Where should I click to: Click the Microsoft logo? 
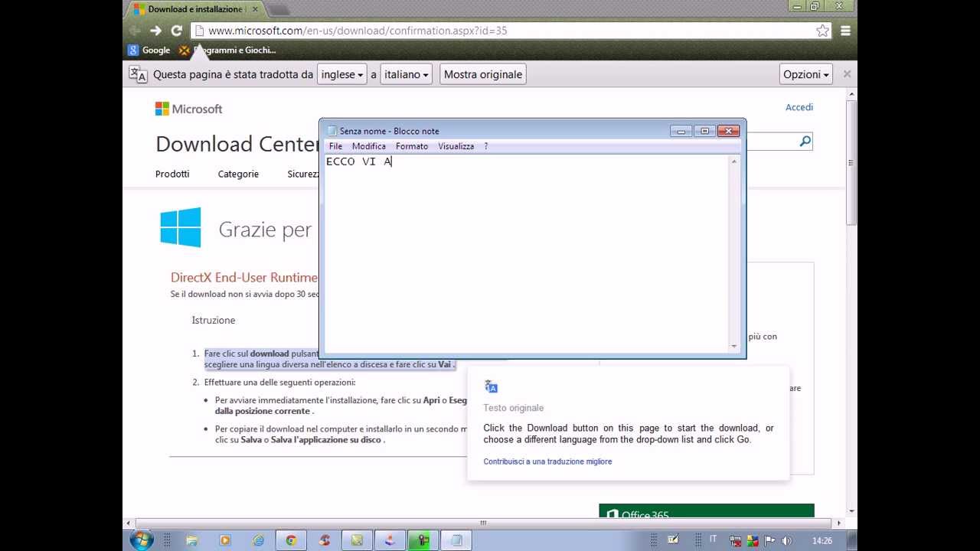pyautogui.click(x=188, y=109)
